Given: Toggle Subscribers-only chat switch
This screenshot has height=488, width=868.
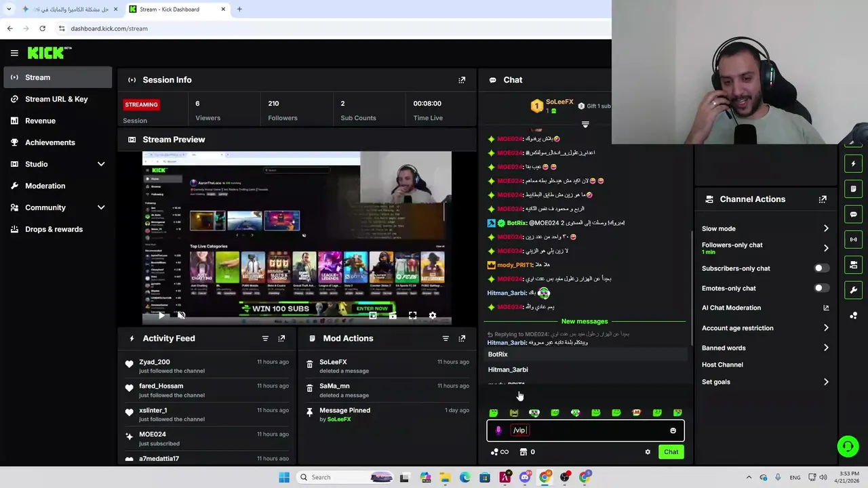Looking at the screenshot, I should [x=821, y=268].
